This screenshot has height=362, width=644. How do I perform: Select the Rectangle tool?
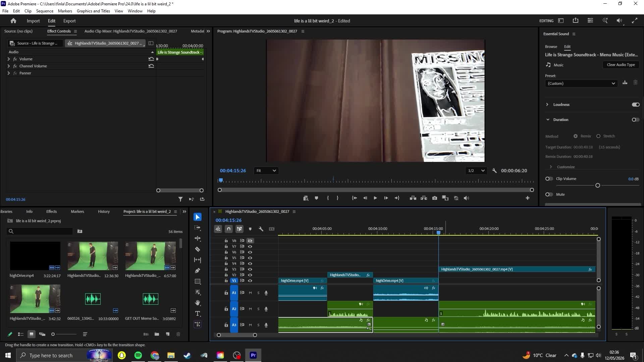pos(198,282)
